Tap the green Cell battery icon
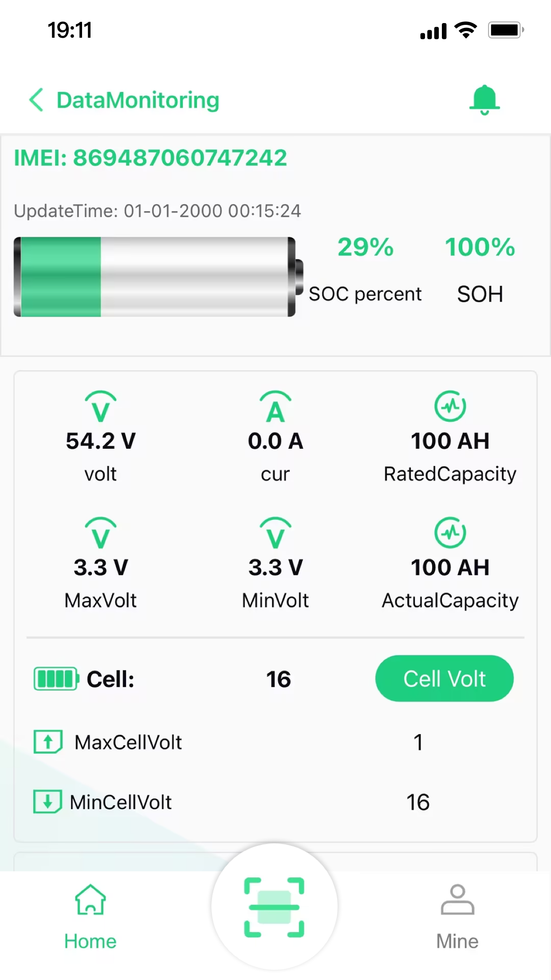The image size is (551, 980). point(56,679)
